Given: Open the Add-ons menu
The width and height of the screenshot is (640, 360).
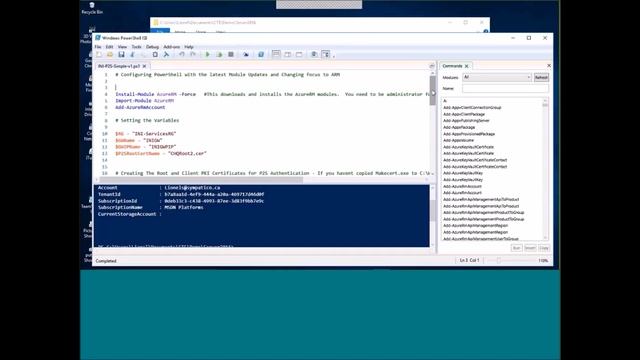Looking at the screenshot, I should pyautogui.click(x=171, y=47).
